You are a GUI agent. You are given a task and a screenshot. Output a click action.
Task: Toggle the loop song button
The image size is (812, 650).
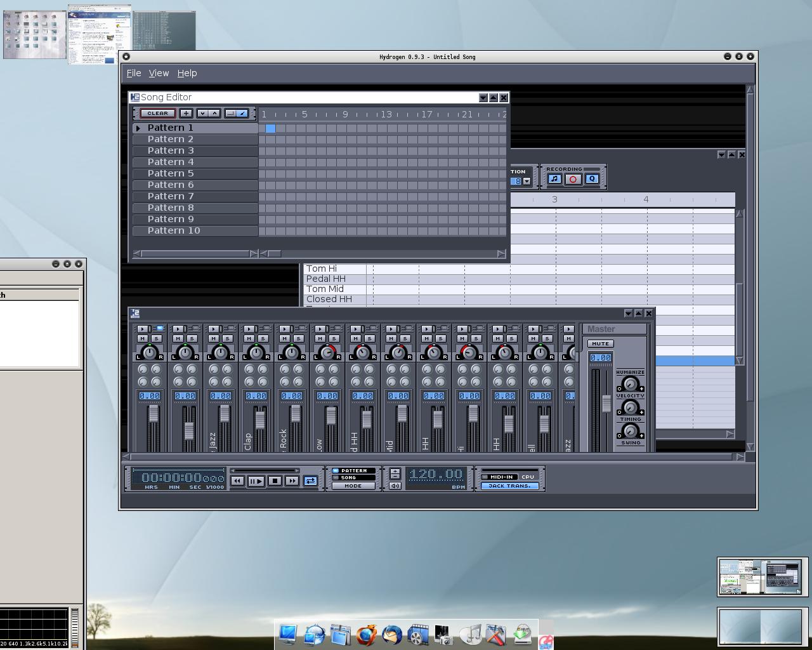click(310, 481)
